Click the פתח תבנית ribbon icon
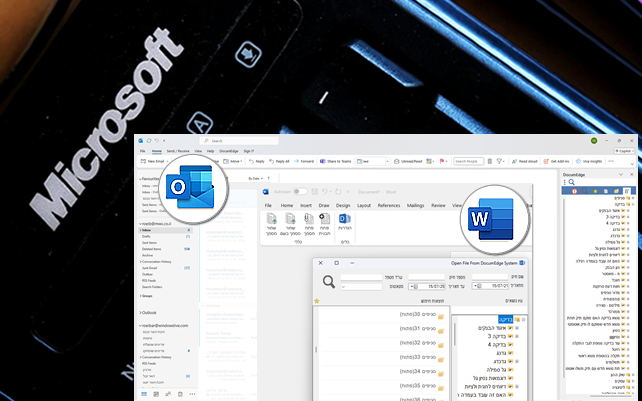Image resolution: width=642 pixels, height=401 pixels. point(324,220)
